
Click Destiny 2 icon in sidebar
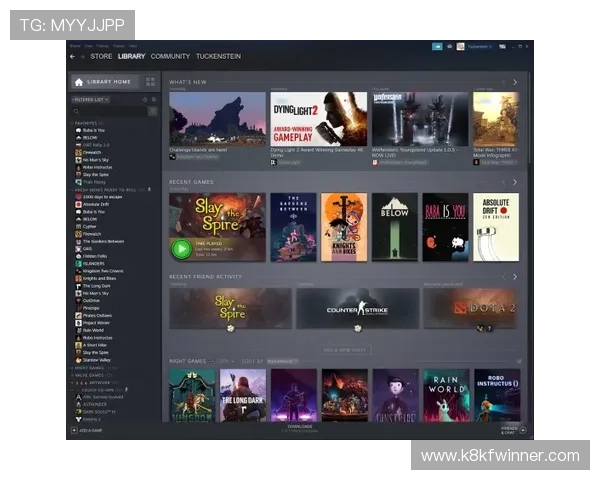[x=78, y=420]
